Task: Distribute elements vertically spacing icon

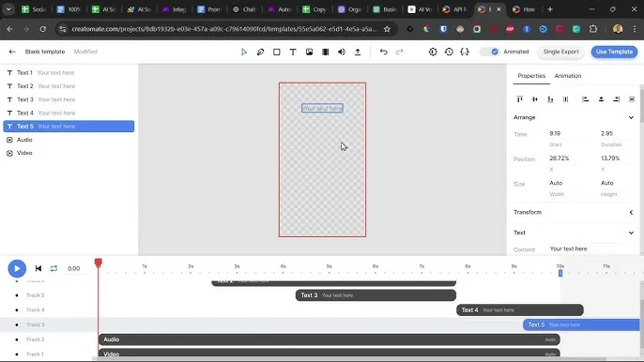Action: [x=565, y=99]
